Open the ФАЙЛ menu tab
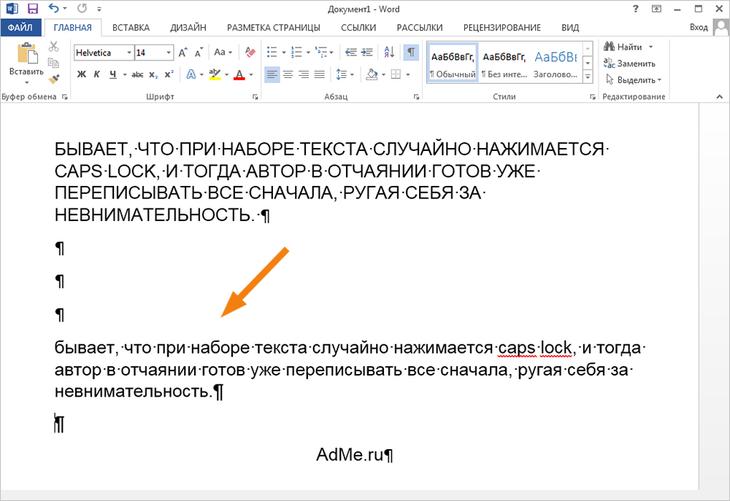The image size is (730, 501). click(x=20, y=27)
